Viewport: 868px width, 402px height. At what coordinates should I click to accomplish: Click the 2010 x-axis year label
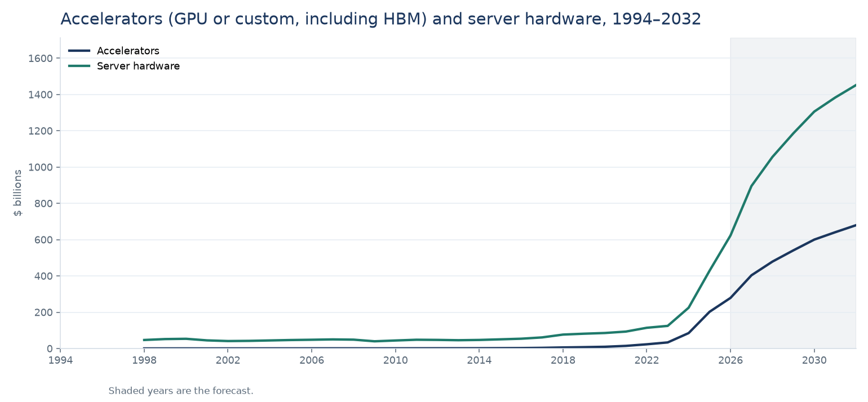pyautogui.click(x=395, y=359)
